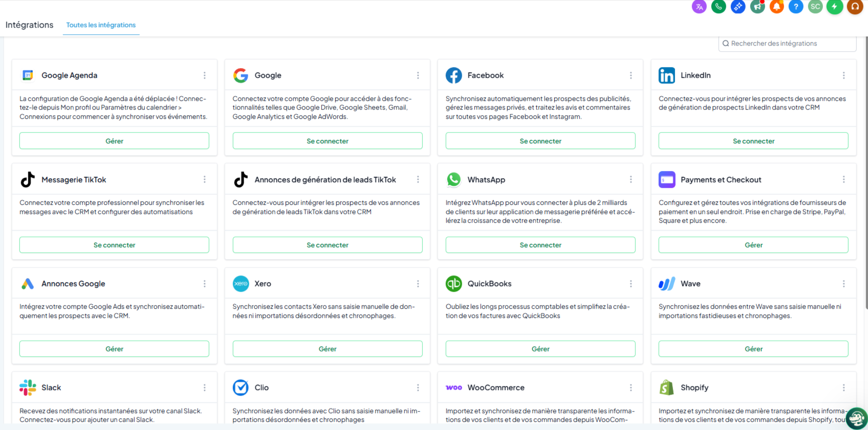Select the Toutes les intégrations tab
Viewport: 868px width, 430px height.
pyautogui.click(x=101, y=25)
